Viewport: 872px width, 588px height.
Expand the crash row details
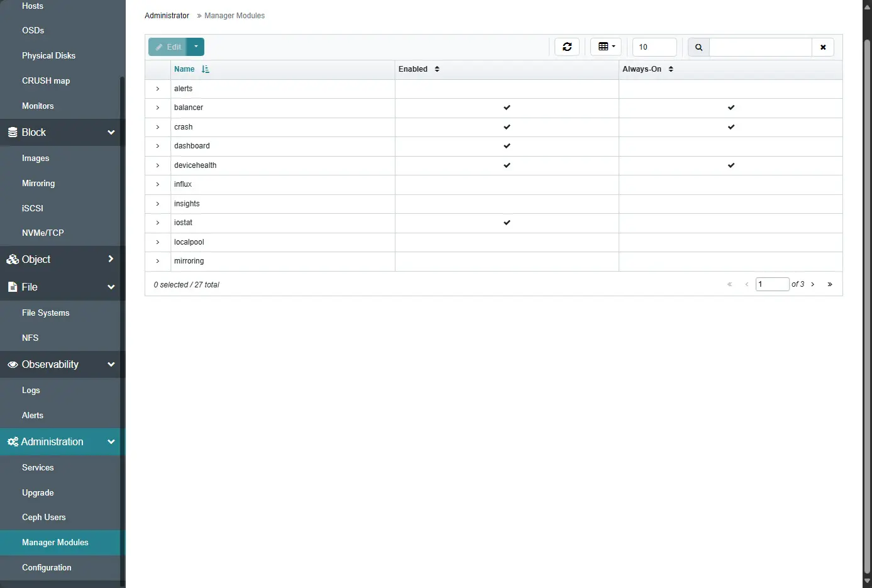(x=158, y=127)
